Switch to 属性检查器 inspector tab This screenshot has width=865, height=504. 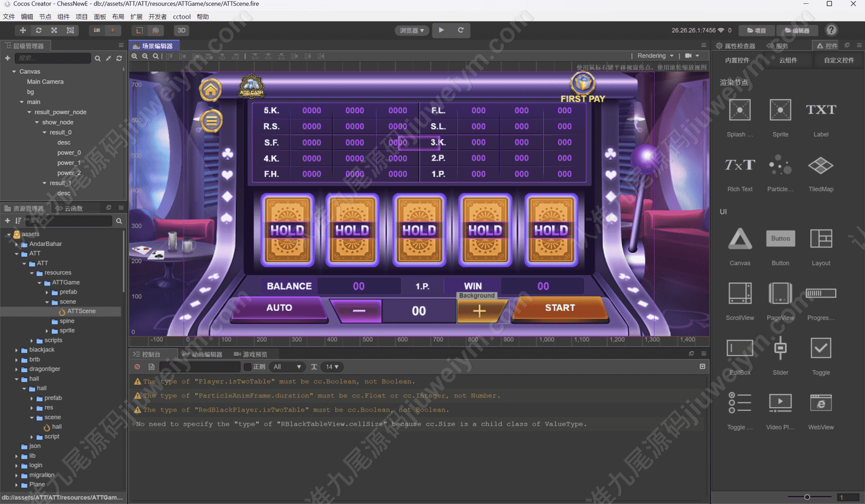pos(736,46)
